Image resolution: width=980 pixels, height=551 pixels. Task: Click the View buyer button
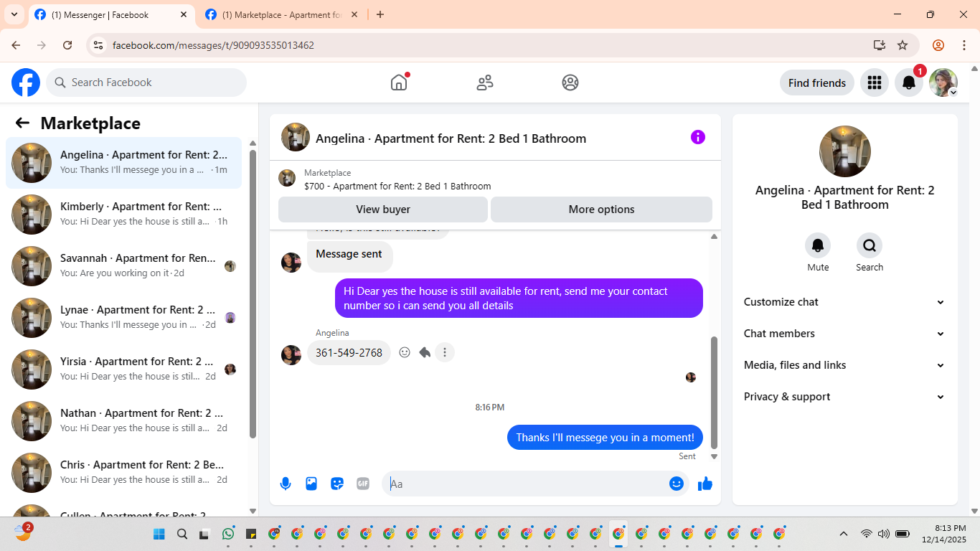coord(383,209)
